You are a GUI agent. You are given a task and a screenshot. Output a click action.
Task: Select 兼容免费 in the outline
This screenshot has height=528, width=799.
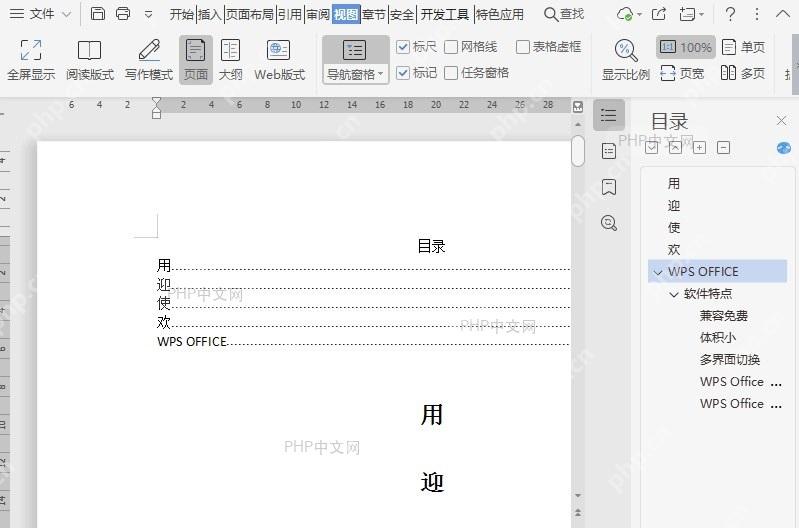(724, 316)
